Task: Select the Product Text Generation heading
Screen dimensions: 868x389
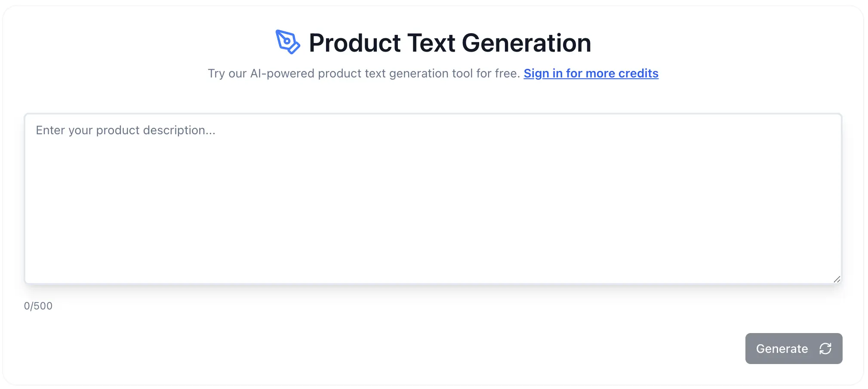Action: (x=450, y=42)
